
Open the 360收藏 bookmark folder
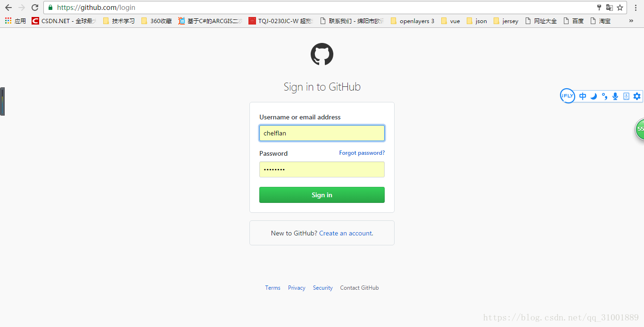[157, 21]
